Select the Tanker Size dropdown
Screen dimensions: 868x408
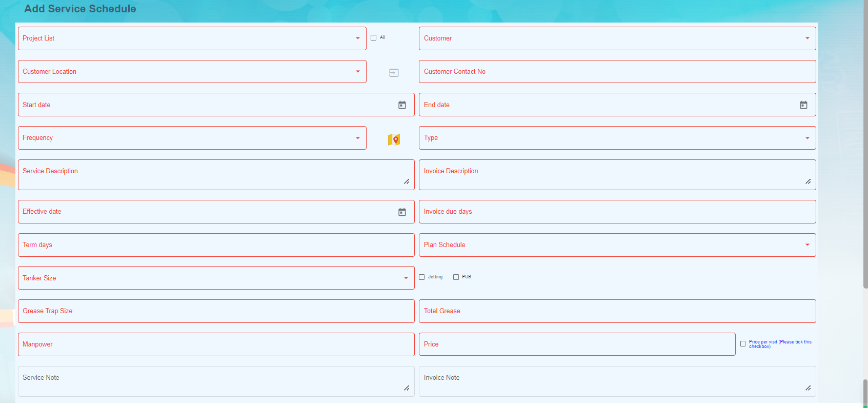[216, 278]
